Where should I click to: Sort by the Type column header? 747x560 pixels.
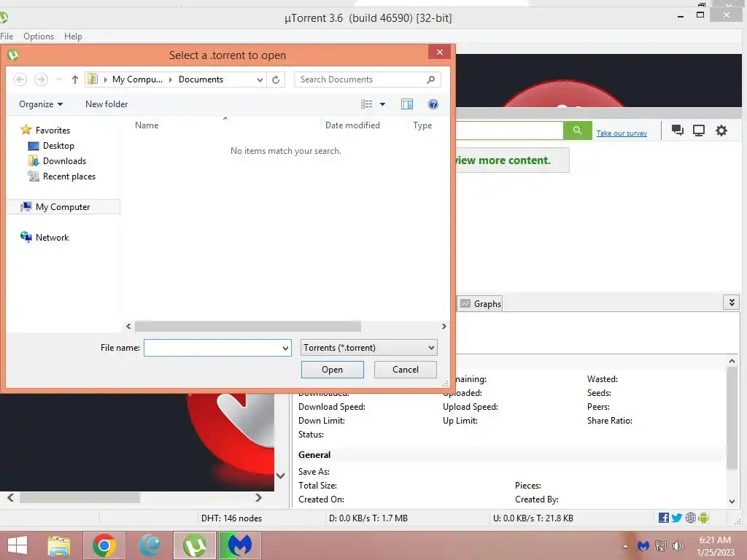422,125
